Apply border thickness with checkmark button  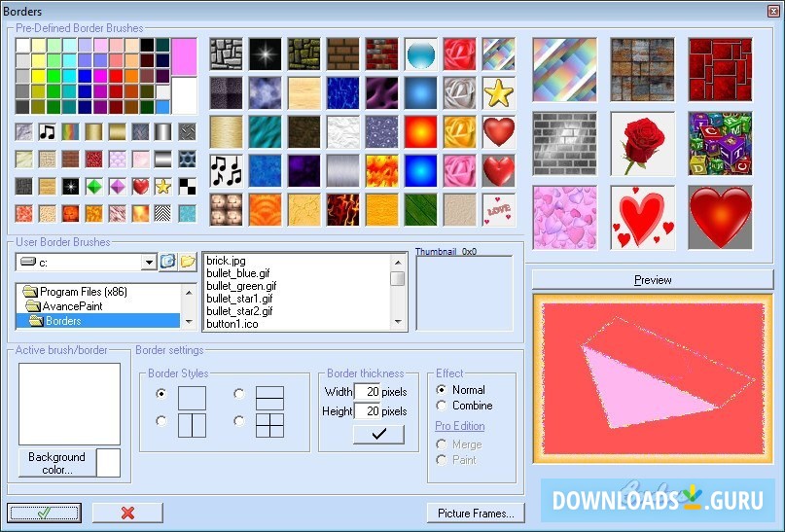click(378, 434)
